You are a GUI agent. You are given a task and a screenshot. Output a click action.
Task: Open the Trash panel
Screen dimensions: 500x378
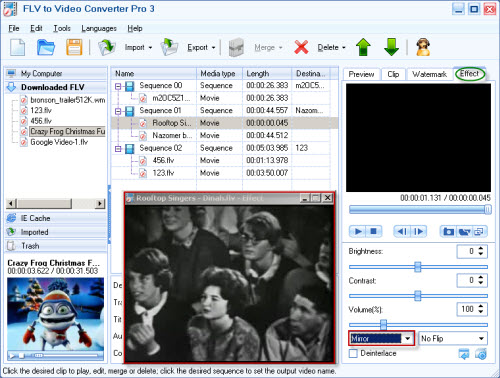[56, 246]
